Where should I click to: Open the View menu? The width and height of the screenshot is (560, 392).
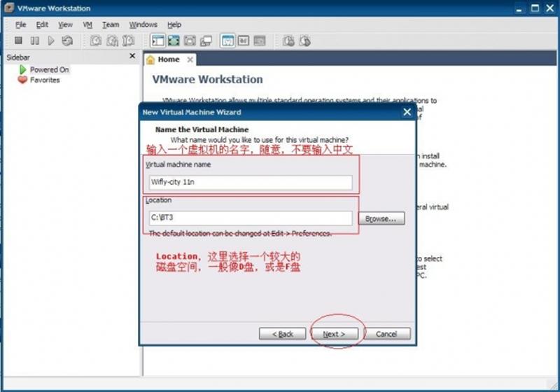[65, 24]
